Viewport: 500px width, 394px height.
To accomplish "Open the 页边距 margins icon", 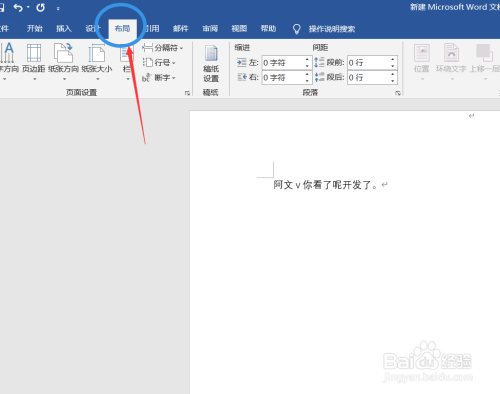I will tap(34, 53).
